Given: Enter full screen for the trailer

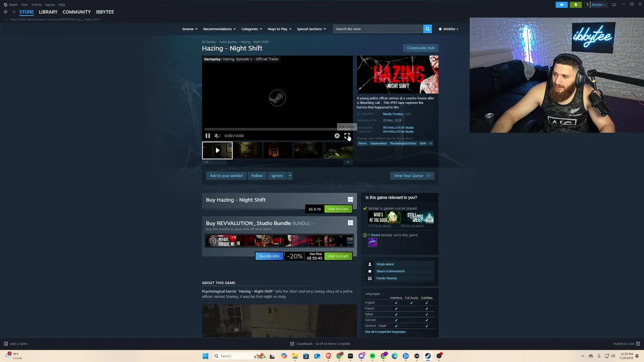Looking at the screenshot, I should tap(347, 136).
